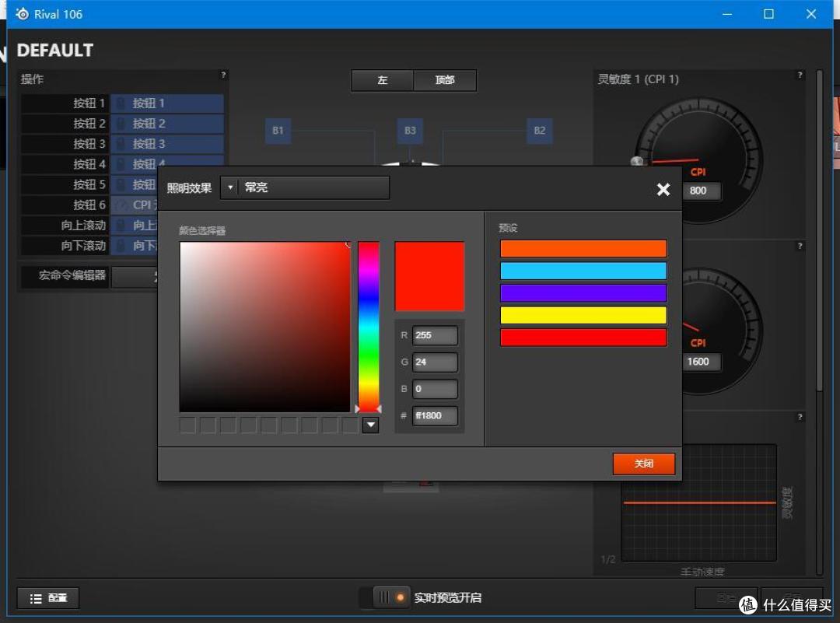Click the G value input field
This screenshot has width=840, height=623.
[435, 362]
